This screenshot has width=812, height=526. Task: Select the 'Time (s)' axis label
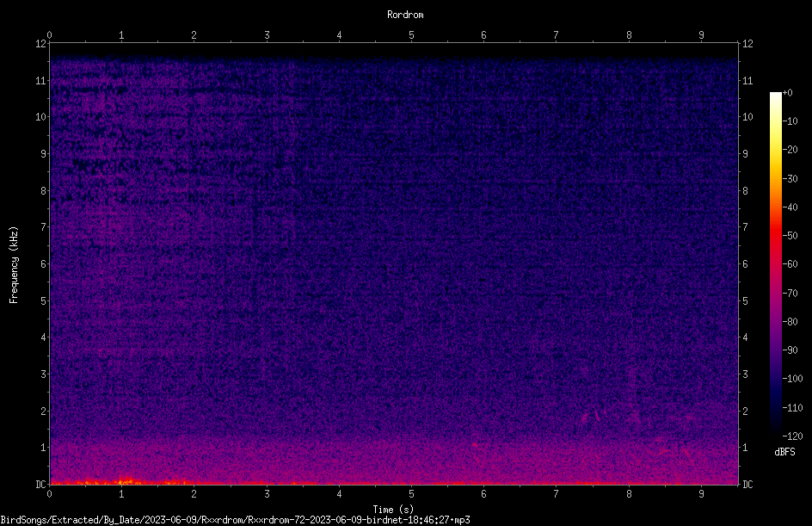pos(393,510)
